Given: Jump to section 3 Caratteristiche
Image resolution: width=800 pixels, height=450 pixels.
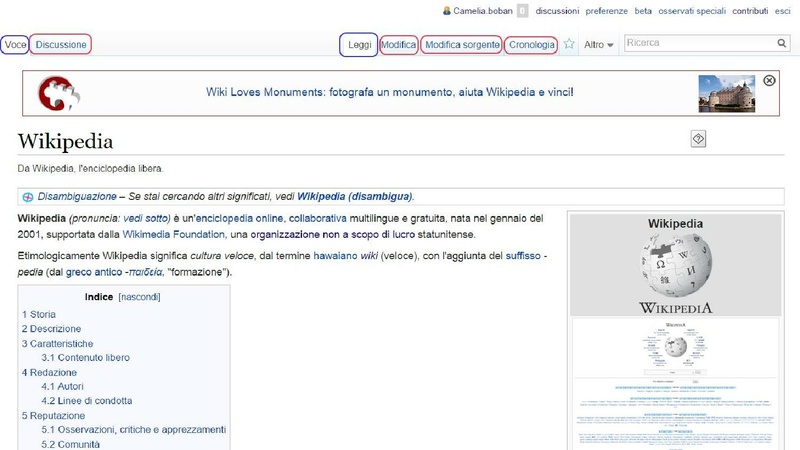Looking at the screenshot, I should pos(58,343).
